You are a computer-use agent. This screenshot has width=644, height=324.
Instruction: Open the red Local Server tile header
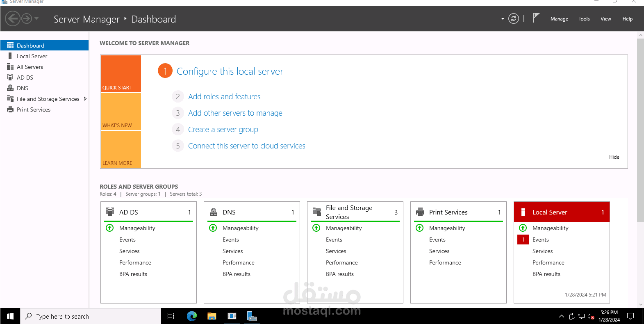point(562,212)
